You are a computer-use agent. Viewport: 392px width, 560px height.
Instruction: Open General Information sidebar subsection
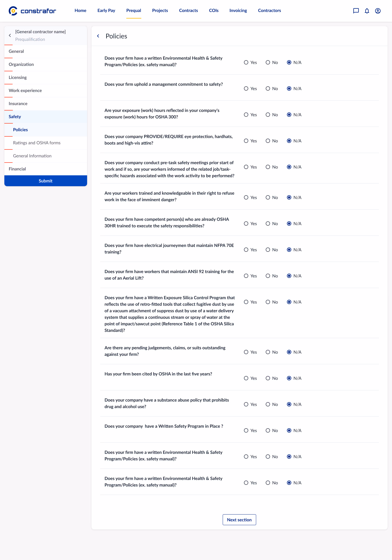pyautogui.click(x=46, y=156)
